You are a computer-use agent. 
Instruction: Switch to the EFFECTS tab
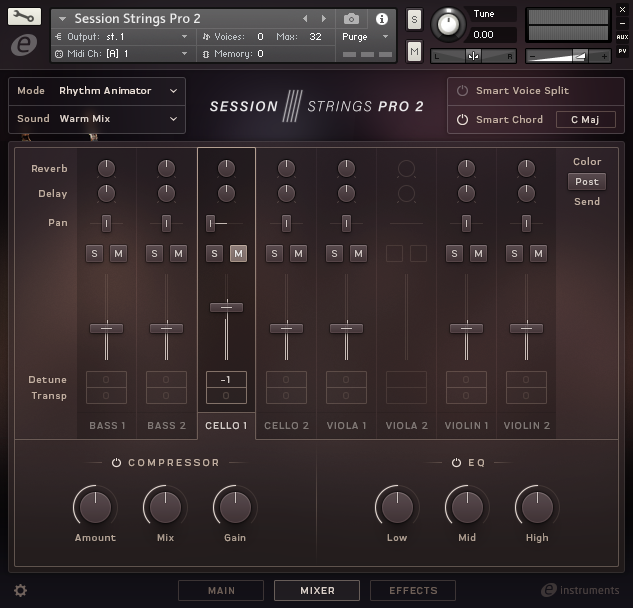[413, 591]
